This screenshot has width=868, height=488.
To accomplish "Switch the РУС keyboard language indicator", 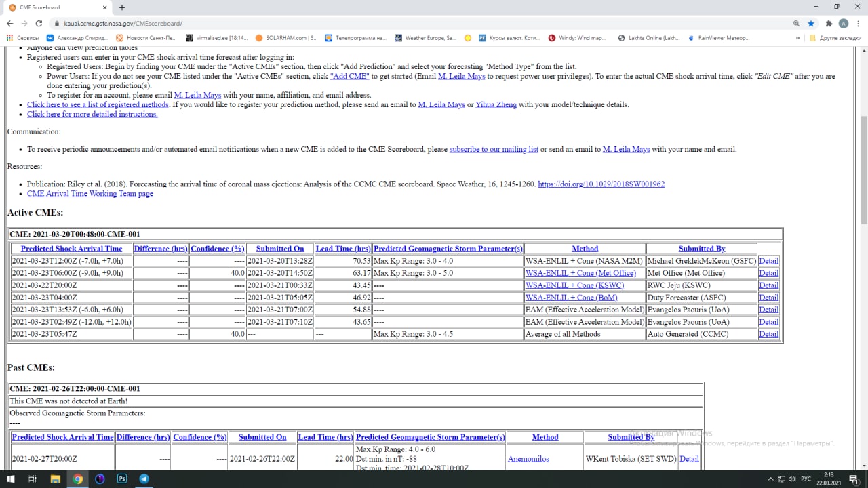I will pos(806,479).
